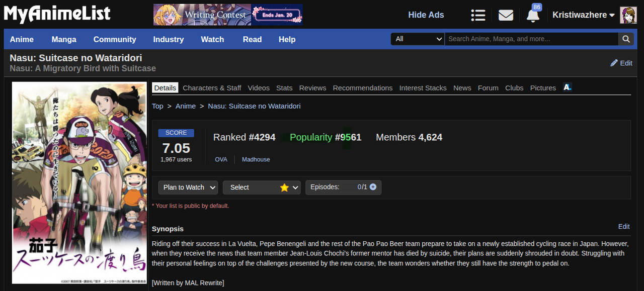The width and height of the screenshot is (644, 291).
Task: Click the Edit link beside Synopsis
Action: (x=624, y=227)
